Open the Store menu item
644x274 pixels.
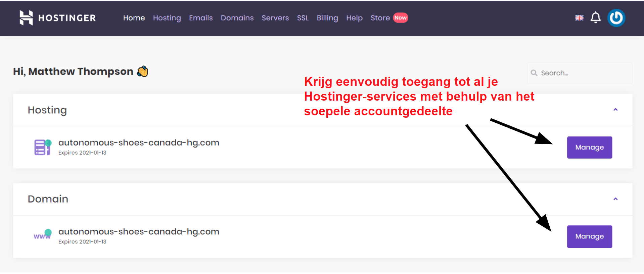coord(380,18)
